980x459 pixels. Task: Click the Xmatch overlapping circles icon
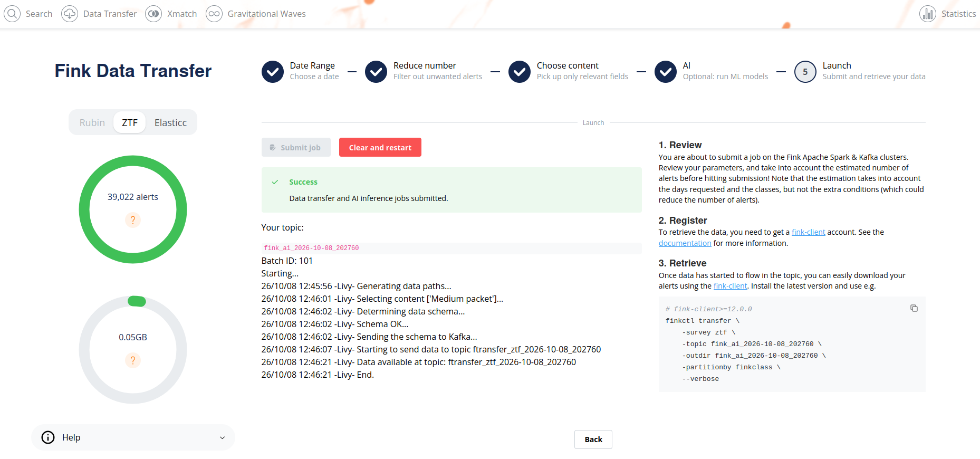(153, 14)
